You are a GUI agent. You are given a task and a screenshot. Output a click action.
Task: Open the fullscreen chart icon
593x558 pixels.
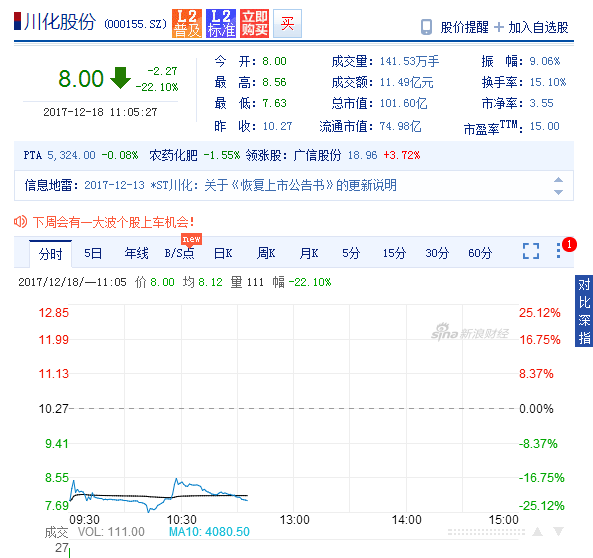531,251
